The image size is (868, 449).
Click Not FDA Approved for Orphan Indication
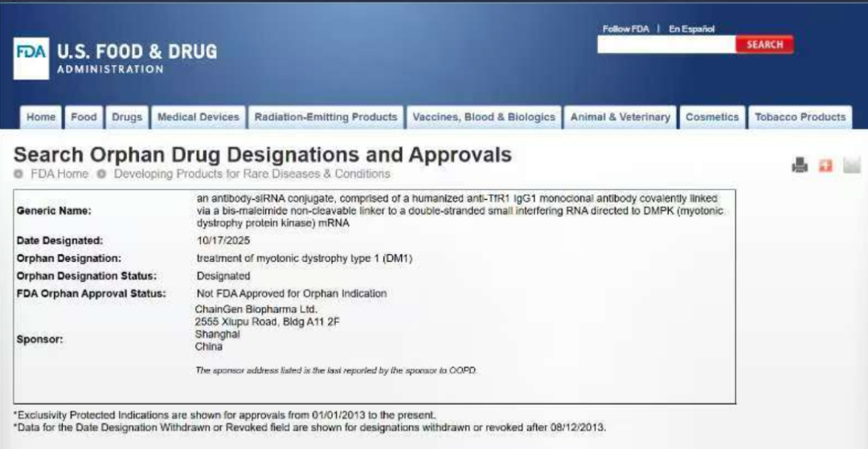[x=292, y=294]
